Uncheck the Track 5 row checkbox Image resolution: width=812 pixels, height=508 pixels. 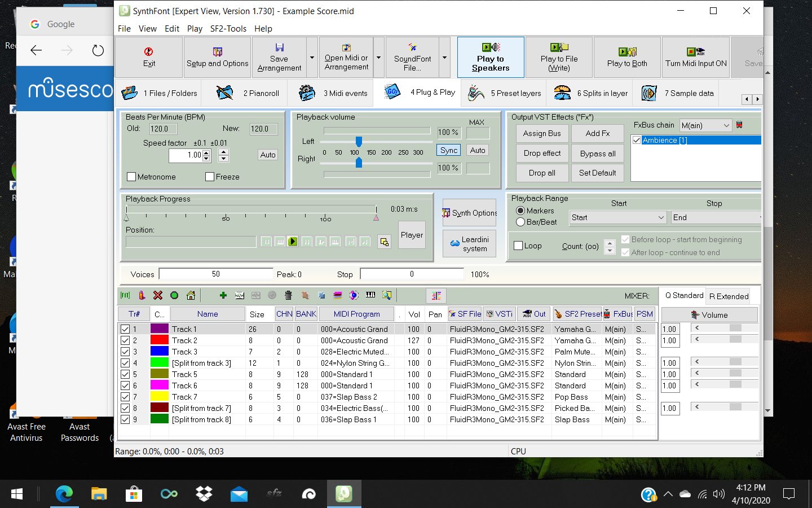[x=125, y=374]
